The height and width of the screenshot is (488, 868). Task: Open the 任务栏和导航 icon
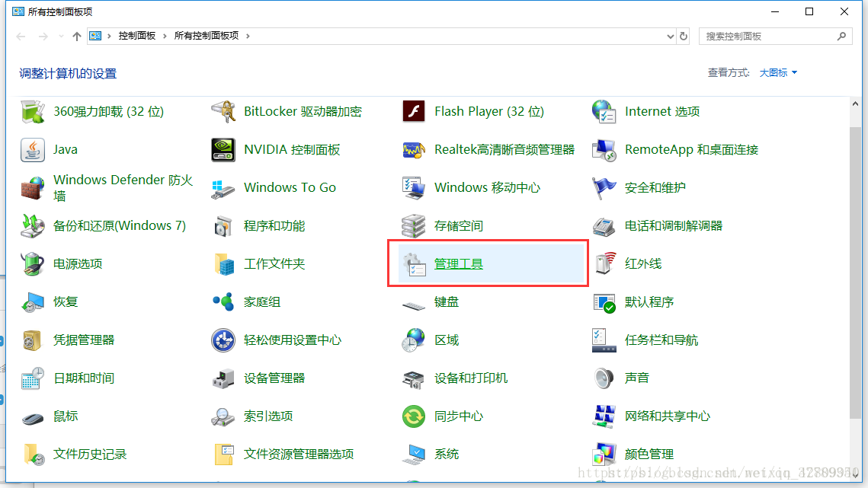(x=604, y=340)
